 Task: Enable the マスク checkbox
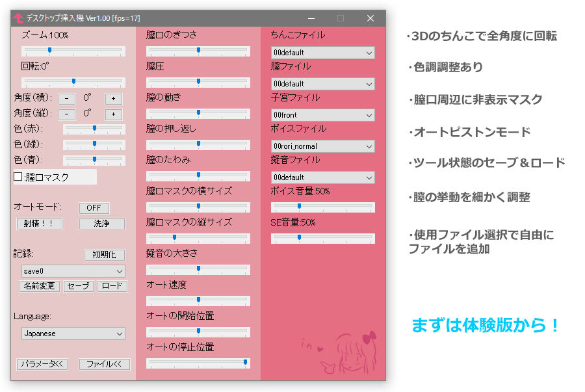pyautogui.click(x=19, y=177)
